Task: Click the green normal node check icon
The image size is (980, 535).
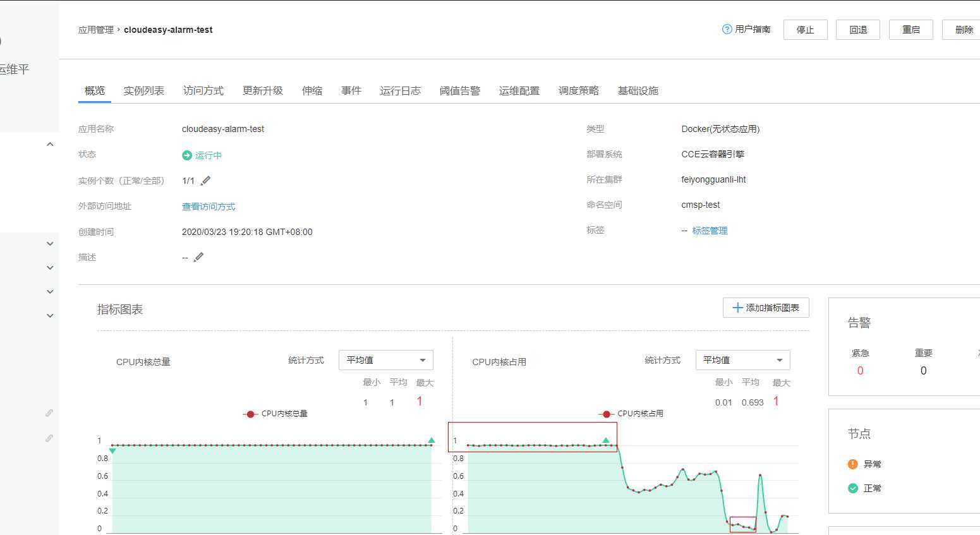Action: [x=852, y=488]
